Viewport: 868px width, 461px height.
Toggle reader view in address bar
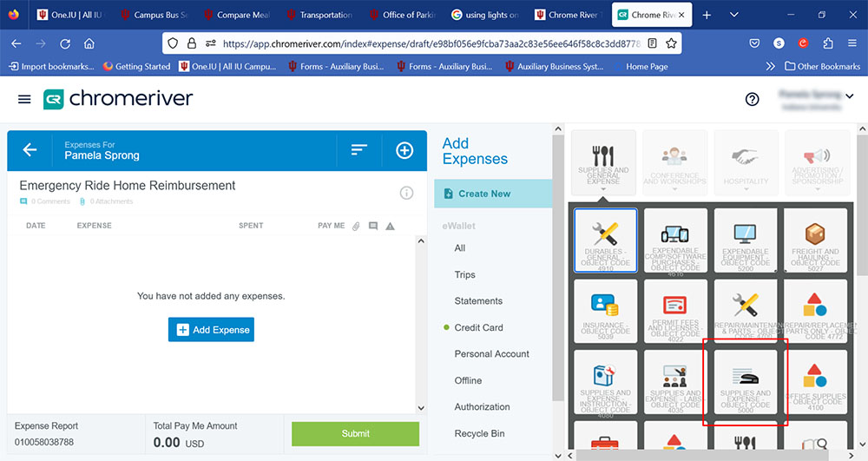click(x=652, y=43)
